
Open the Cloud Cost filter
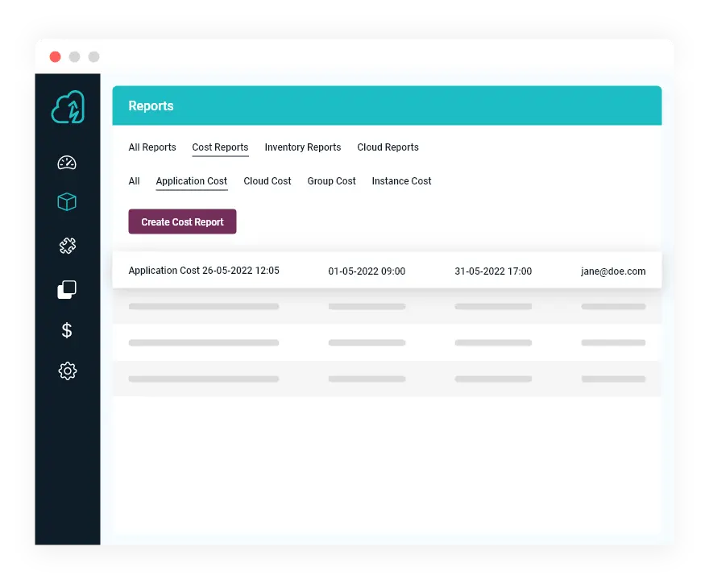(267, 181)
